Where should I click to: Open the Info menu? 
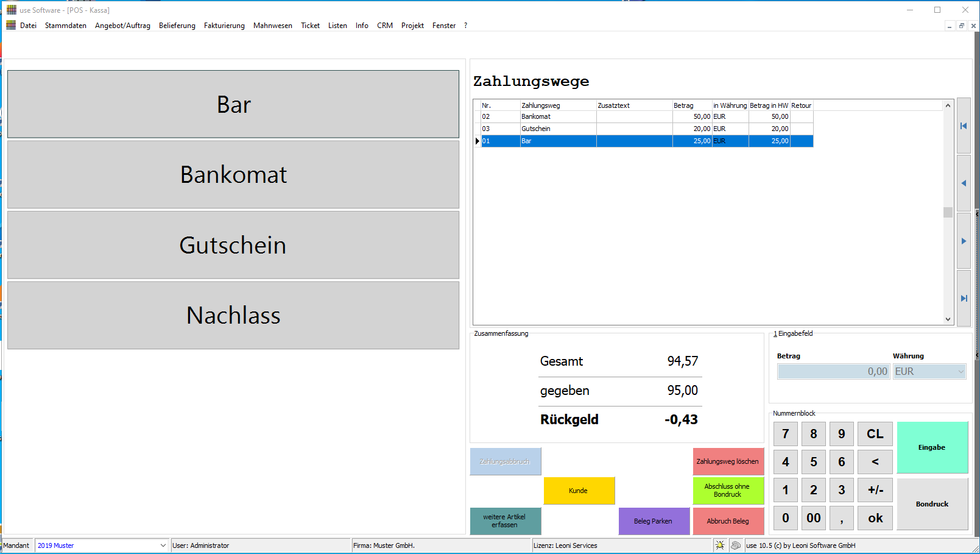tap(362, 26)
